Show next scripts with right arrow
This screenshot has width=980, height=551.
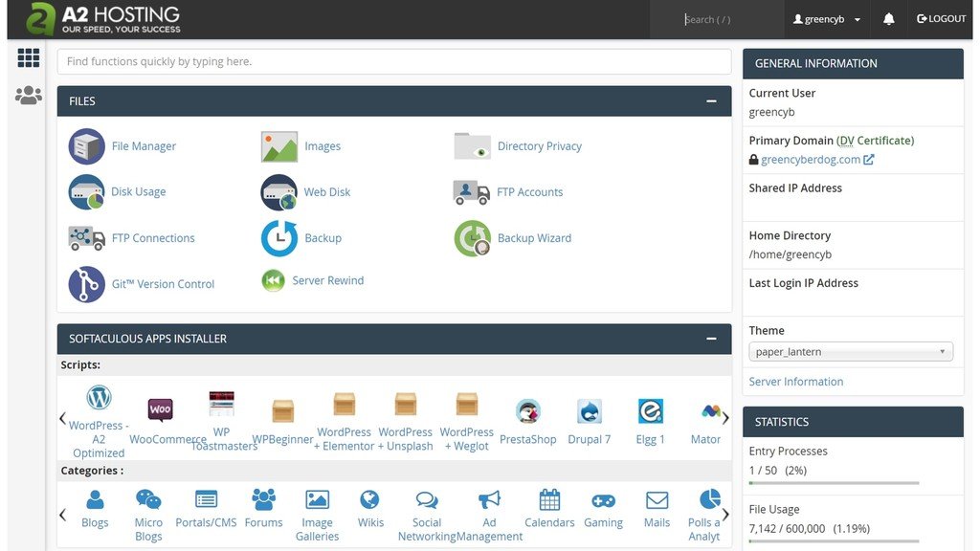click(725, 418)
